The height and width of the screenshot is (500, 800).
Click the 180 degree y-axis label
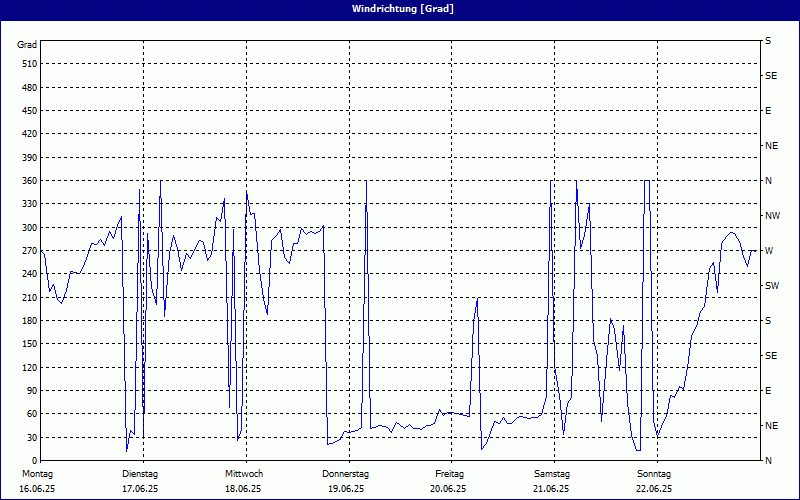coord(28,321)
